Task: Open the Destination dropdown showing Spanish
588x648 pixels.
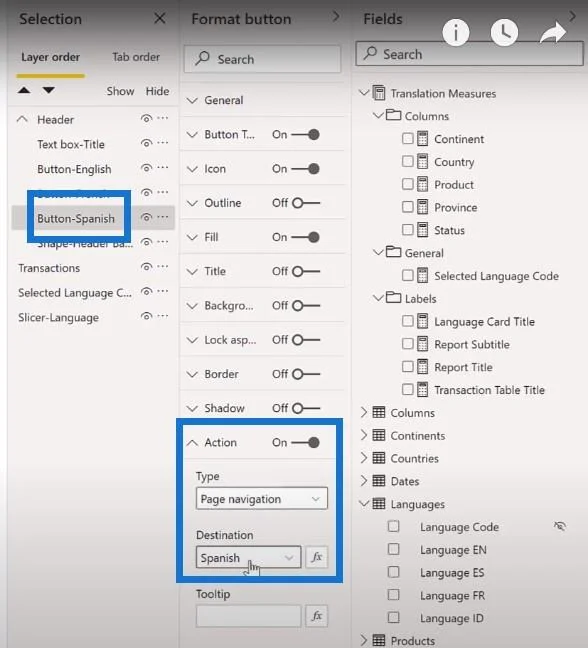Action: tap(248, 557)
